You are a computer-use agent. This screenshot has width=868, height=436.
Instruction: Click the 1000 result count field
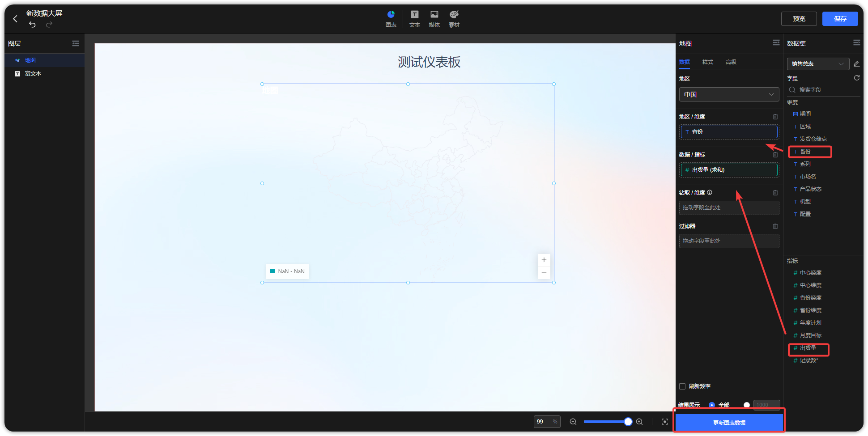pyautogui.click(x=766, y=405)
